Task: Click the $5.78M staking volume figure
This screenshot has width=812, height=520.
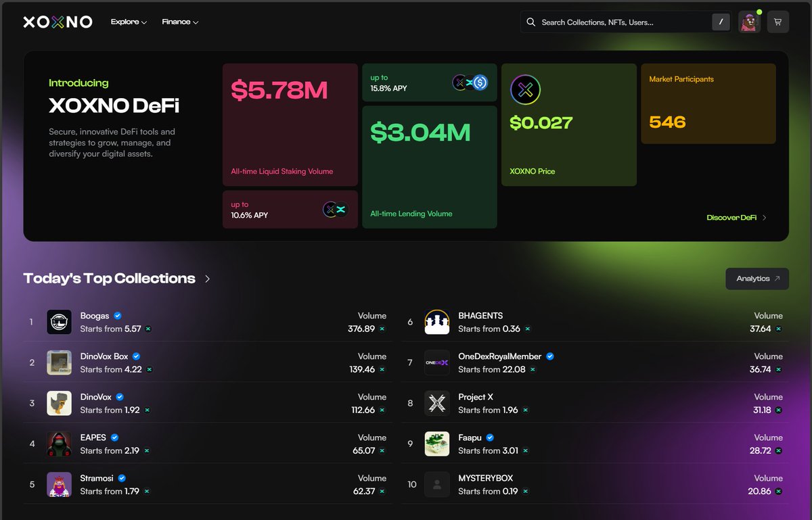Action: tap(279, 90)
